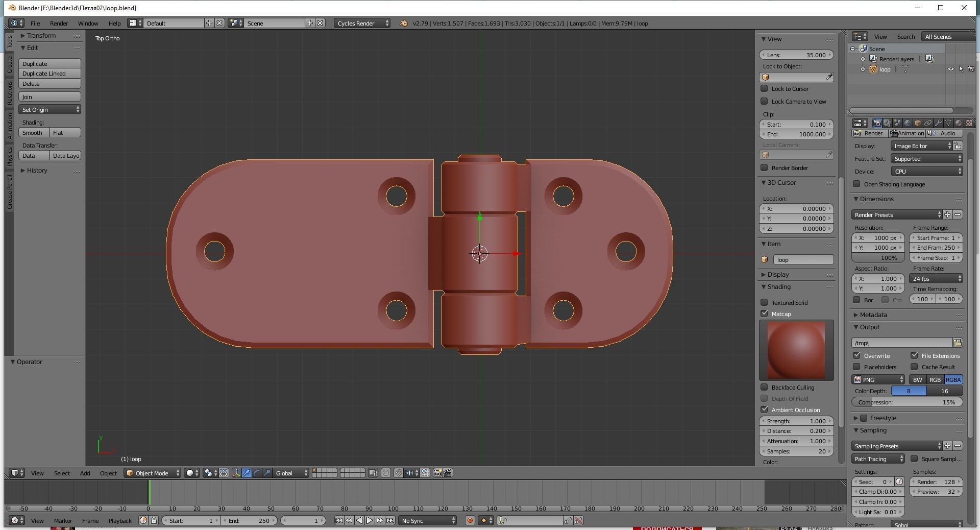Enable the Textured Solid checkbox
Image resolution: width=980 pixels, height=530 pixels.
[764, 302]
